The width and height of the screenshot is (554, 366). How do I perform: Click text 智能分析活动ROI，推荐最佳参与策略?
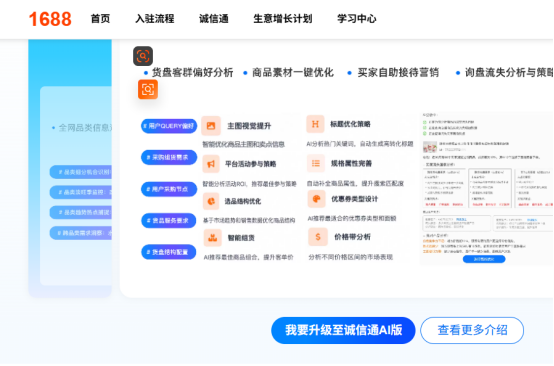coord(249,184)
